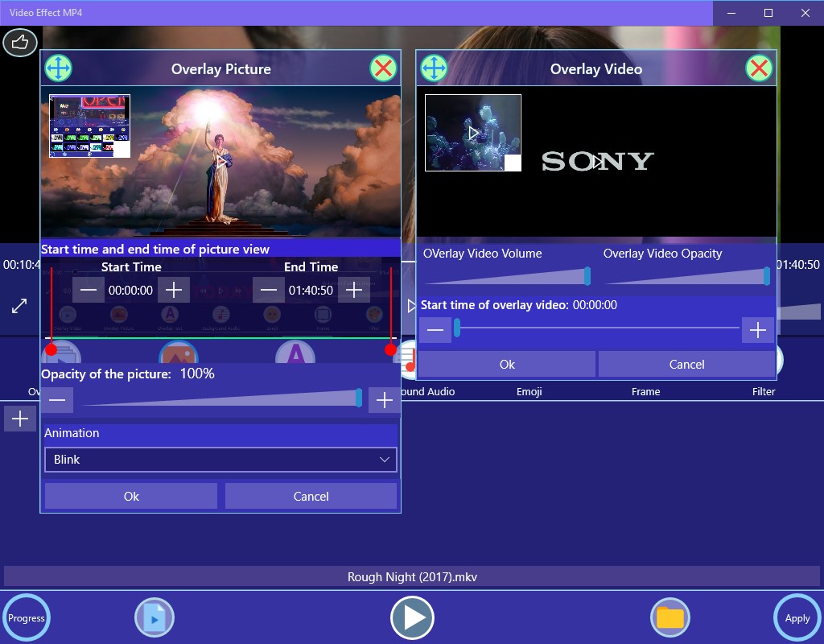Click the move handle of Overlay Picture panel
The image size is (824, 644).
point(58,68)
